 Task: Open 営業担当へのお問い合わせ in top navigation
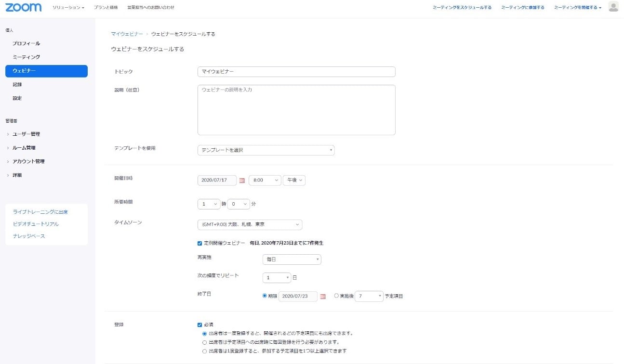(151, 8)
